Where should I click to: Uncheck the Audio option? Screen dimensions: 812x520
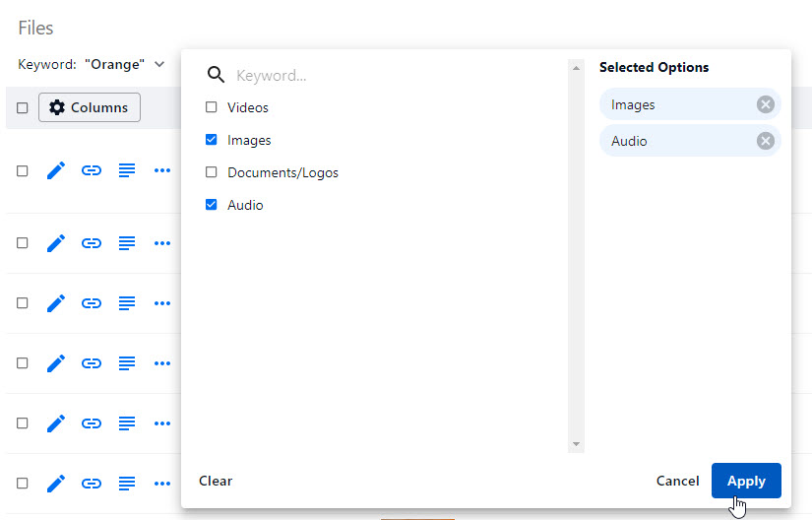pos(212,205)
